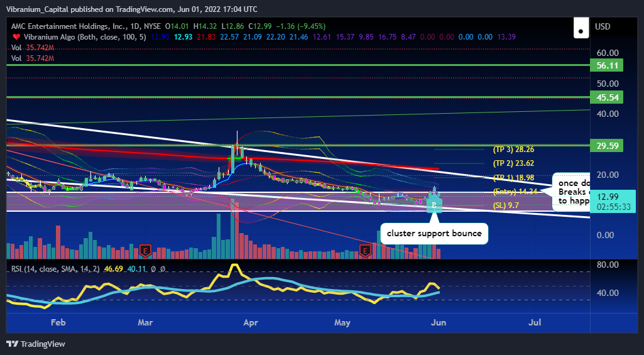The height and width of the screenshot is (355, 644).
Task: Click the low price L12.86
Action: click(232, 26)
